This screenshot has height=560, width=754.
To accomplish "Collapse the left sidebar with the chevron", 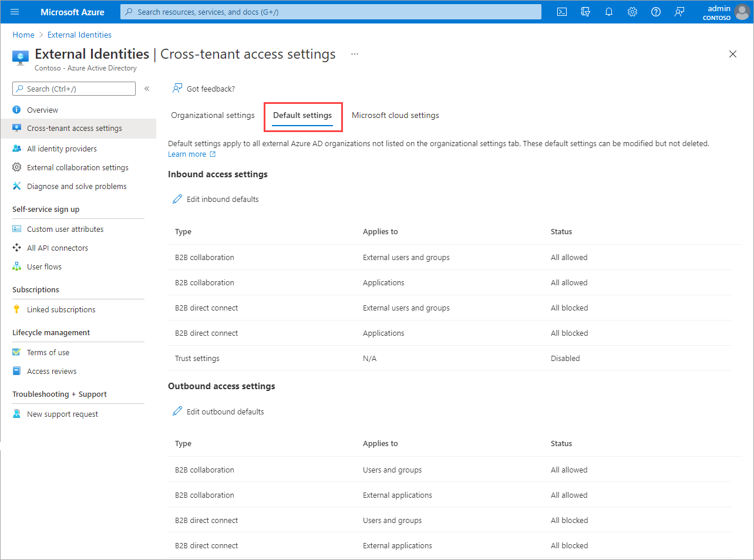I will pyautogui.click(x=147, y=89).
